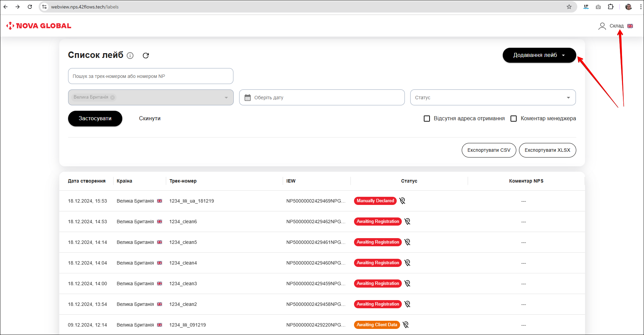
Task: Click IEW number NP50000002429469NPG…
Action: [316, 201]
